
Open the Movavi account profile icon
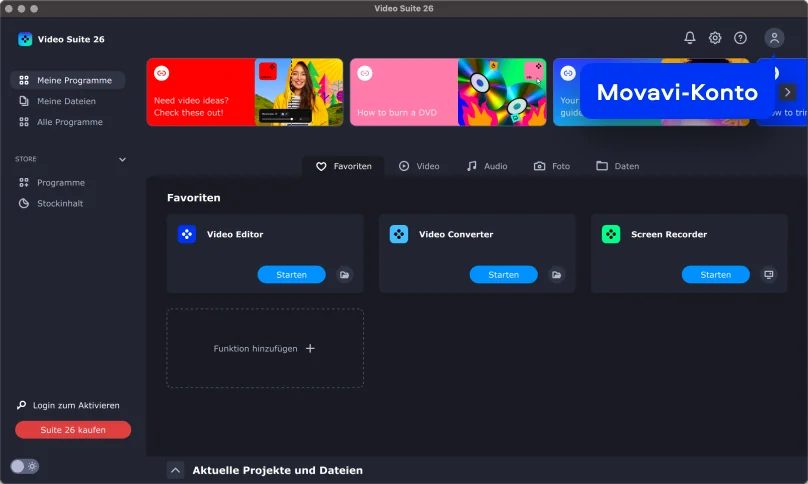tap(774, 38)
